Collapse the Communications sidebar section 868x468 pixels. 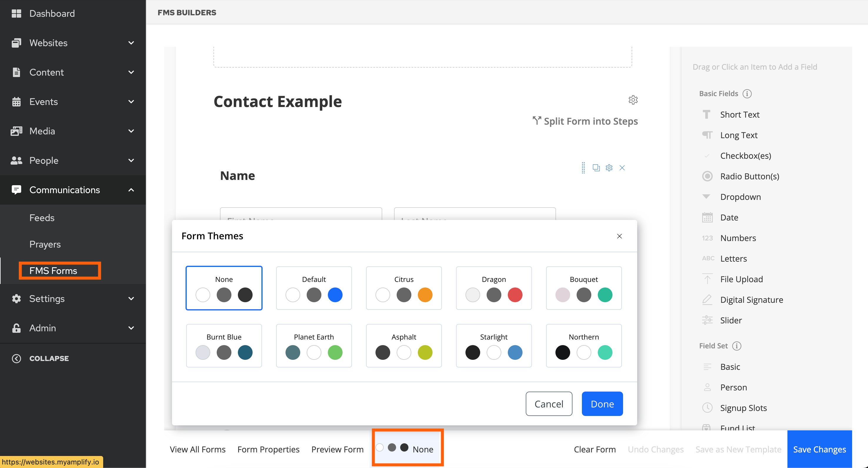click(x=131, y=190)
